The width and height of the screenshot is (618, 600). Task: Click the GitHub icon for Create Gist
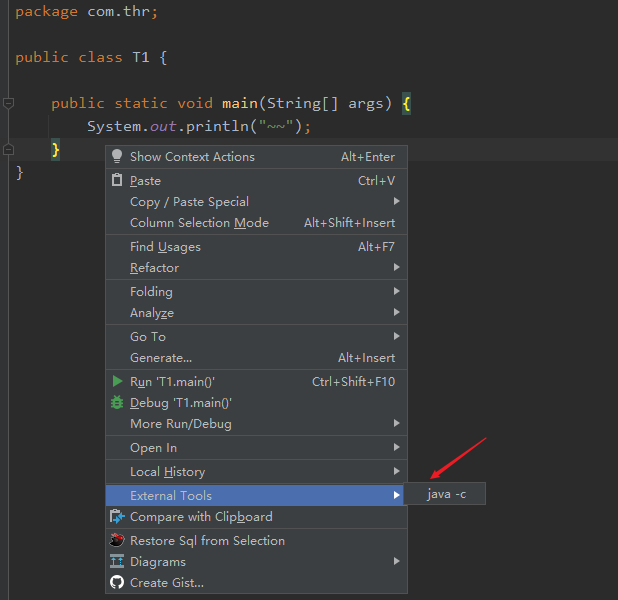click(x=117, y=582)
